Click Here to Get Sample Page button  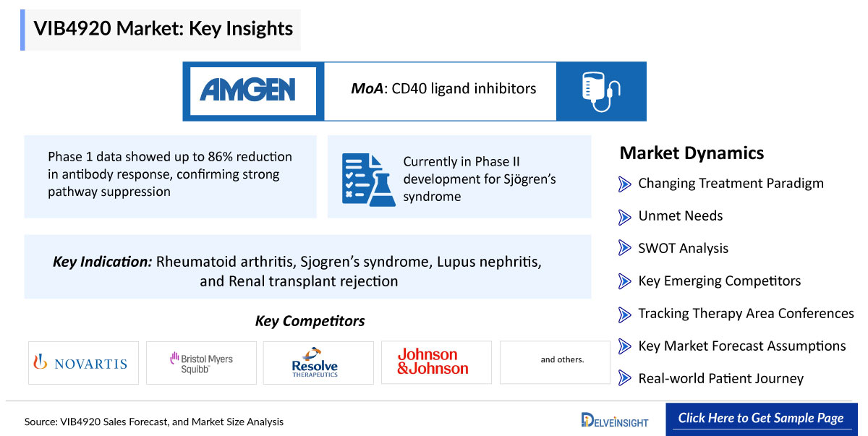pos(761,419)
